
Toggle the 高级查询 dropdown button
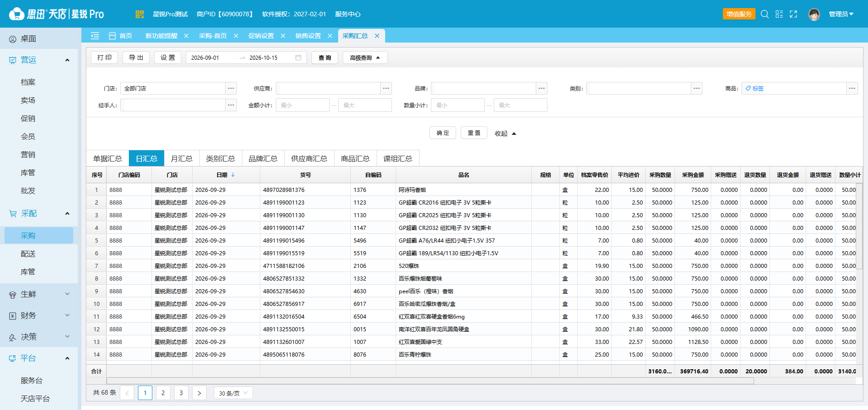point(365,57)
